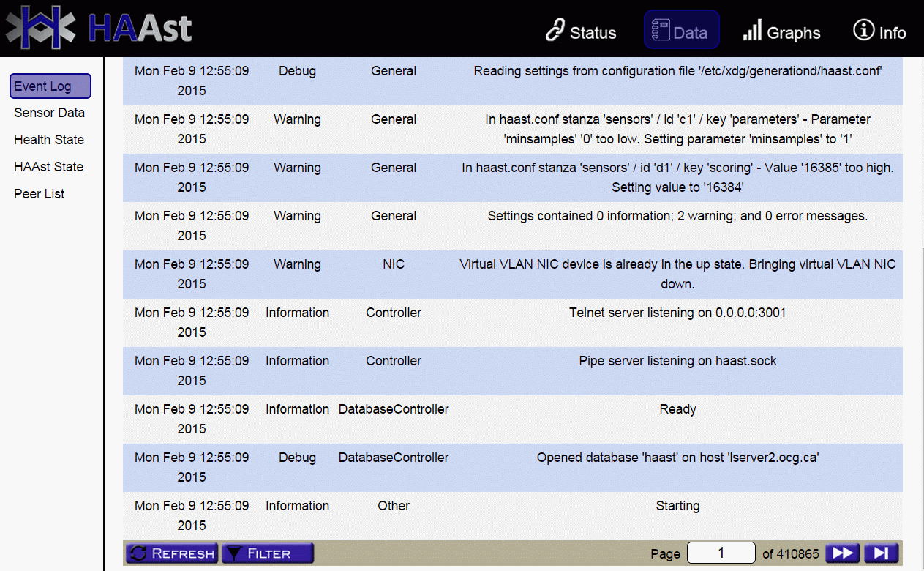
Task: Open Sensor Data from the sidebar
Action: [x=49, y=113]
